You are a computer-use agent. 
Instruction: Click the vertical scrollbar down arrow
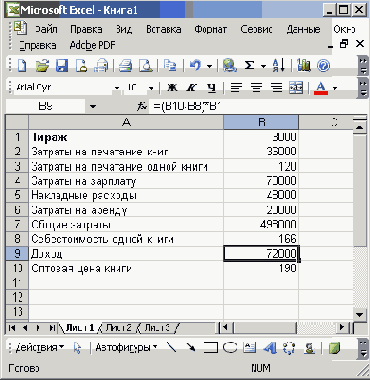[x=359, y=314]
